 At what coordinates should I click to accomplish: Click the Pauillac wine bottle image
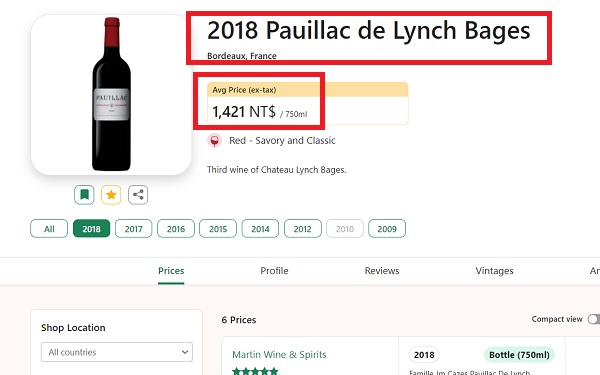point(111,95)
